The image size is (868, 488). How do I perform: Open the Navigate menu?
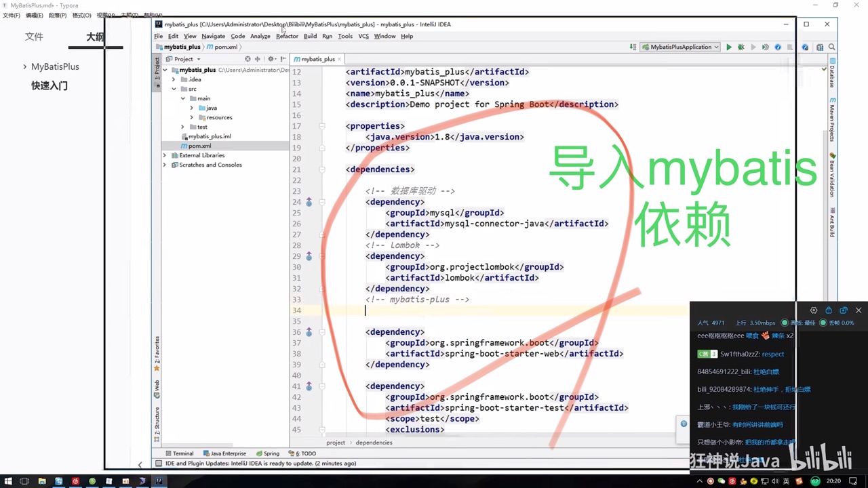tap(213, 36)
